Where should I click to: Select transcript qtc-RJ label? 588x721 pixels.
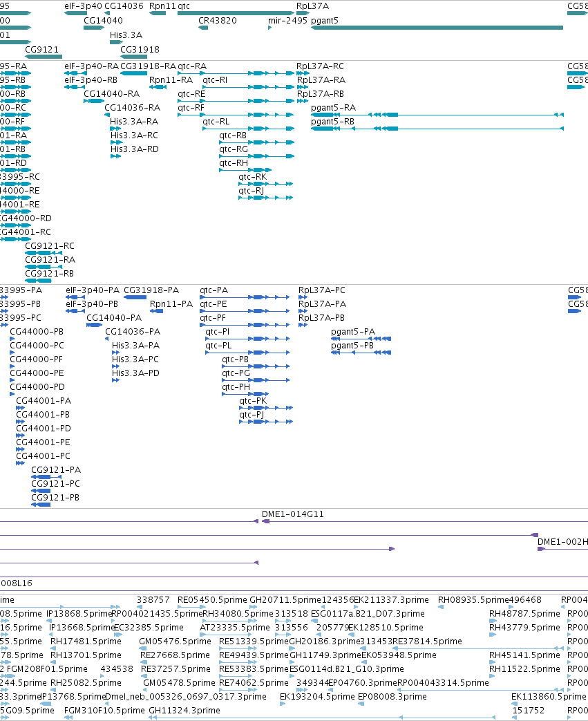pos(252,190)
